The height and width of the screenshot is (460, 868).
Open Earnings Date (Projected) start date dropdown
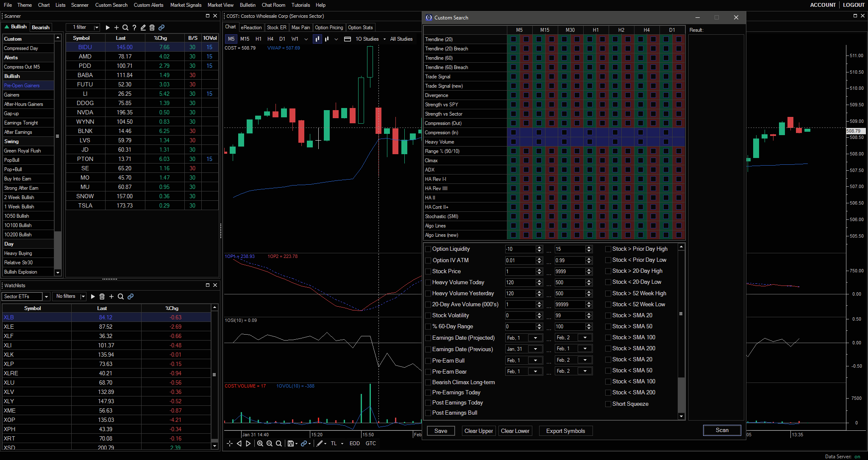(x=535, y=338)
